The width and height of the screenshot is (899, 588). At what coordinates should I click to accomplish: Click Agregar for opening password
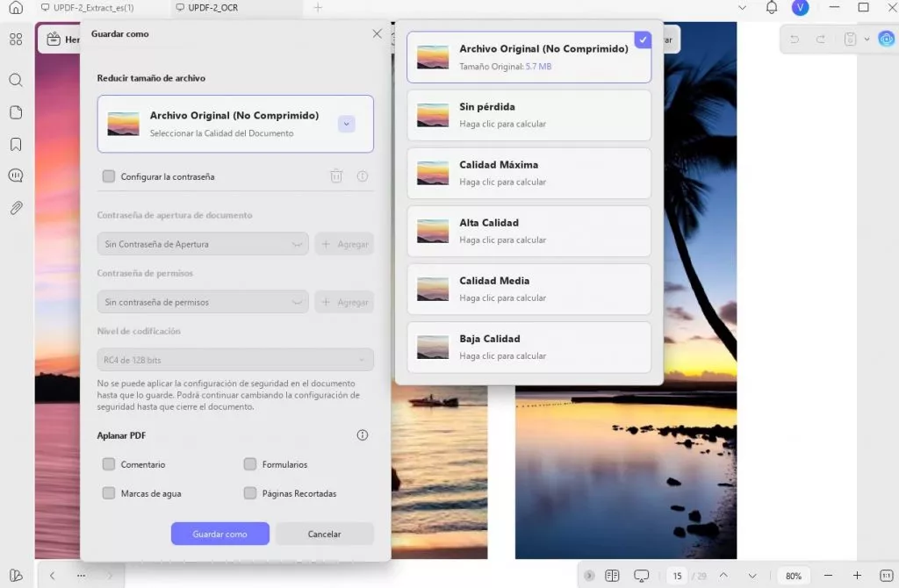coord(344,244)
